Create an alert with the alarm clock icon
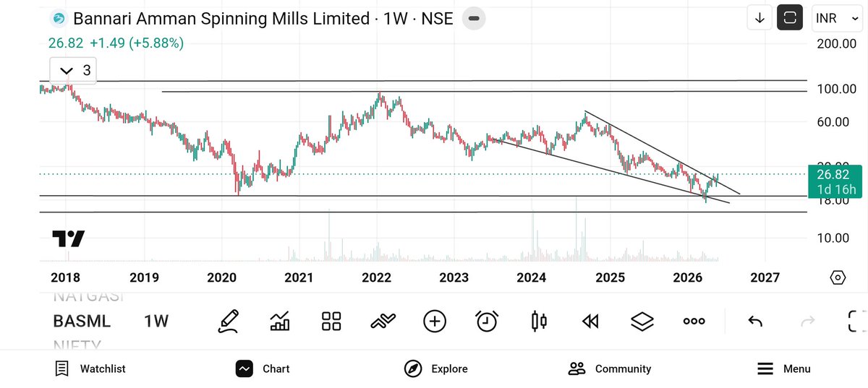 (x=487, y=321)
